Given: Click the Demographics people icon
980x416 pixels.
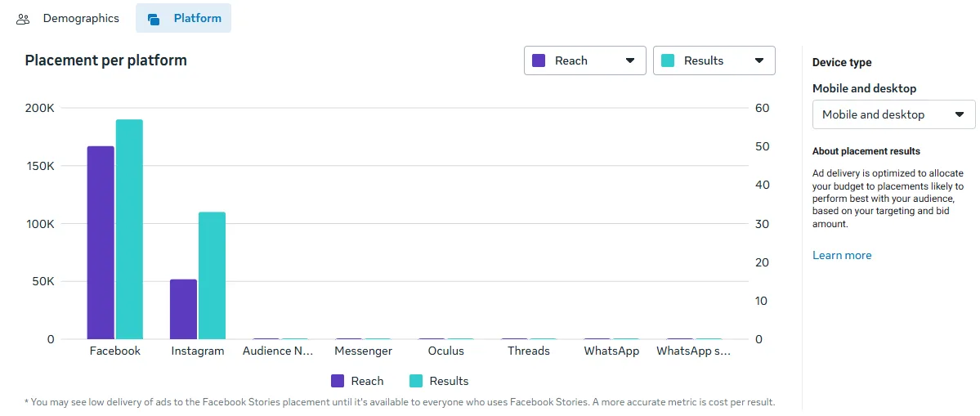Looking at the screenshot, I should coord(23,20).
